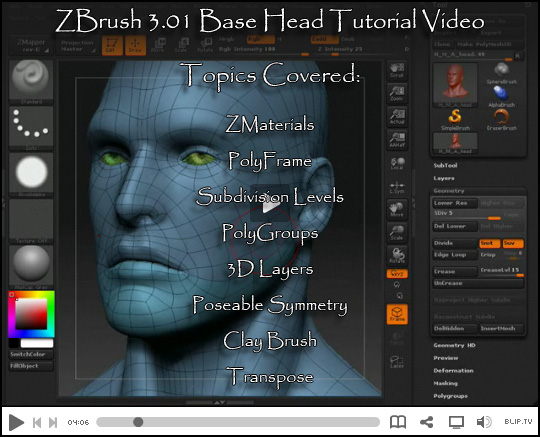
Task: Click the Scale icon in right shelf
Action: [x=397, y=232]
